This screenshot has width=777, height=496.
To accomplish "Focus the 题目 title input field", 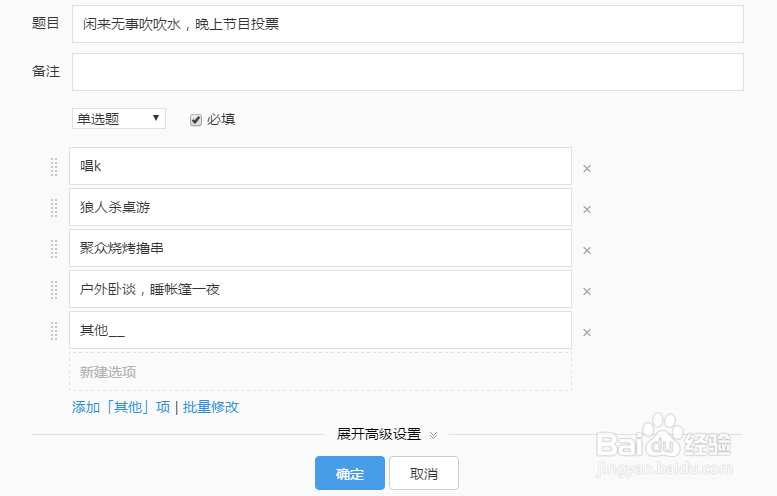I will (408, 24).
